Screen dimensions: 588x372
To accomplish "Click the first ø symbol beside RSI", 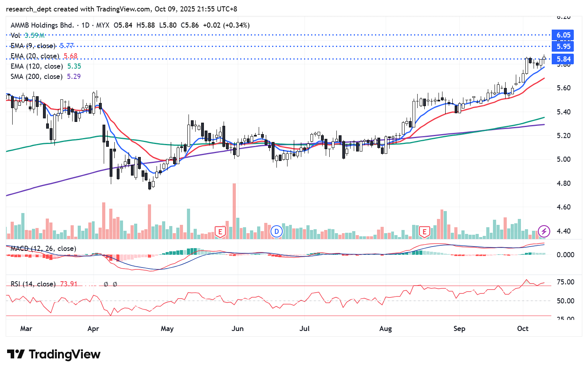I will pos(106,284).
